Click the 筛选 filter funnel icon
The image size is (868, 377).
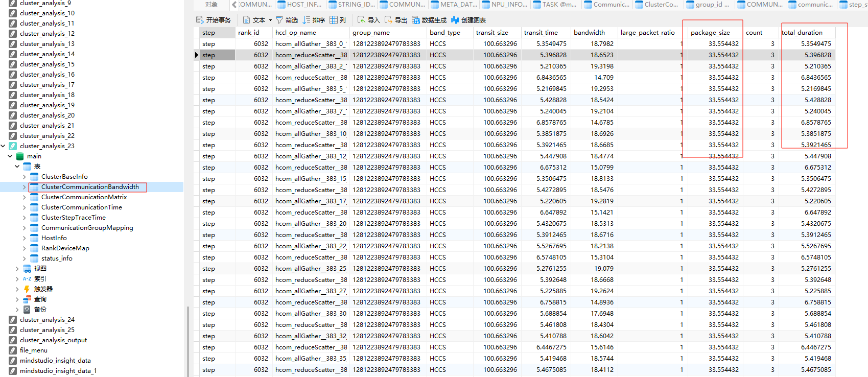pyautogui.click(x=279, y=20)
